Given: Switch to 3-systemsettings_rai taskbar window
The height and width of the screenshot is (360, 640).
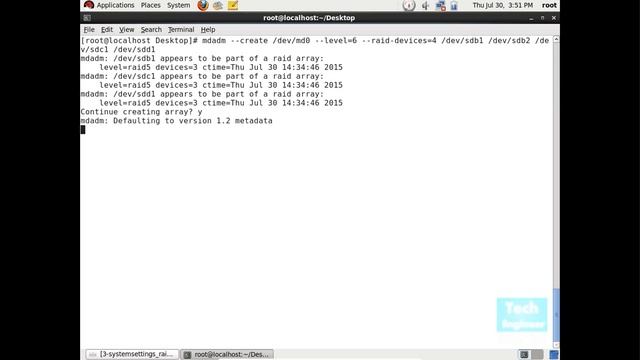Looking at the screenshot, I should [x=132, y=354].
